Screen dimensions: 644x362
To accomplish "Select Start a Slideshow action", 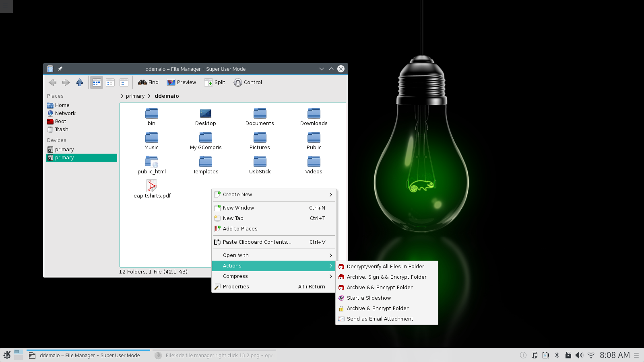I will tap(369, 298).
